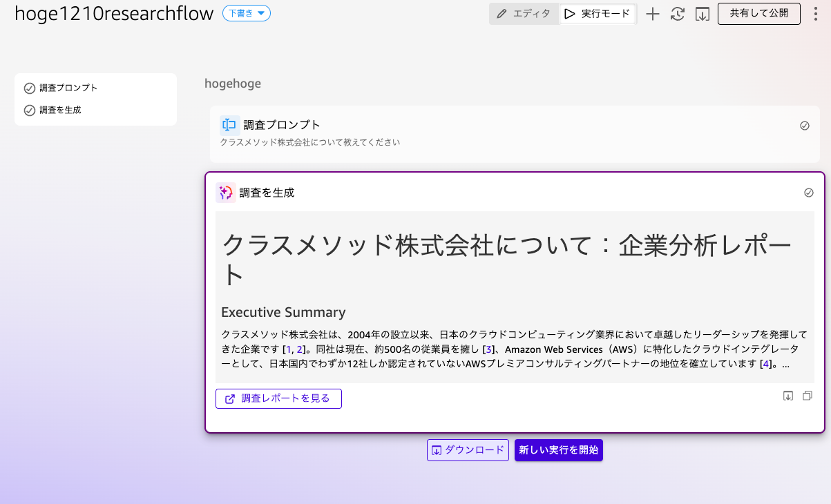Click the pencil icon on the エディタ button
Viewport: 831px width, 504px height.
coord(500,13)
